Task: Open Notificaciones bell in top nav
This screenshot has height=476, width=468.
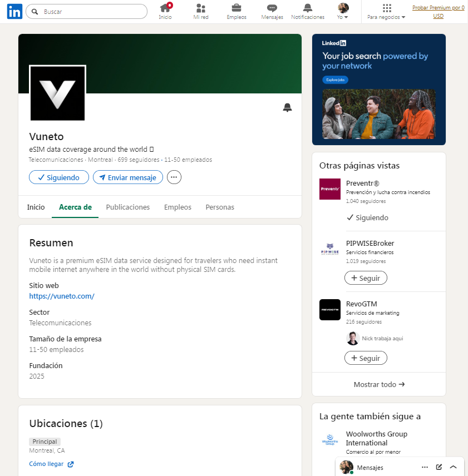Action: [x=308, y=12]
